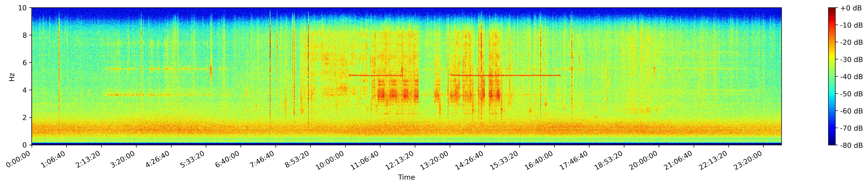The height and width of the screenshot is (186, 868).
Task: Click the 6 Hz y-axis tick label
Action: click(25, 63)
